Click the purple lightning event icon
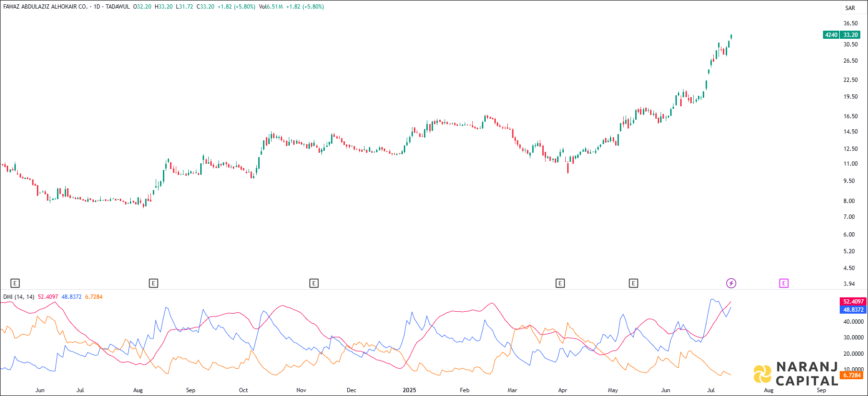The width and height of the screenshot is (868, 396). pyautogui.click(x=731, y=283)
